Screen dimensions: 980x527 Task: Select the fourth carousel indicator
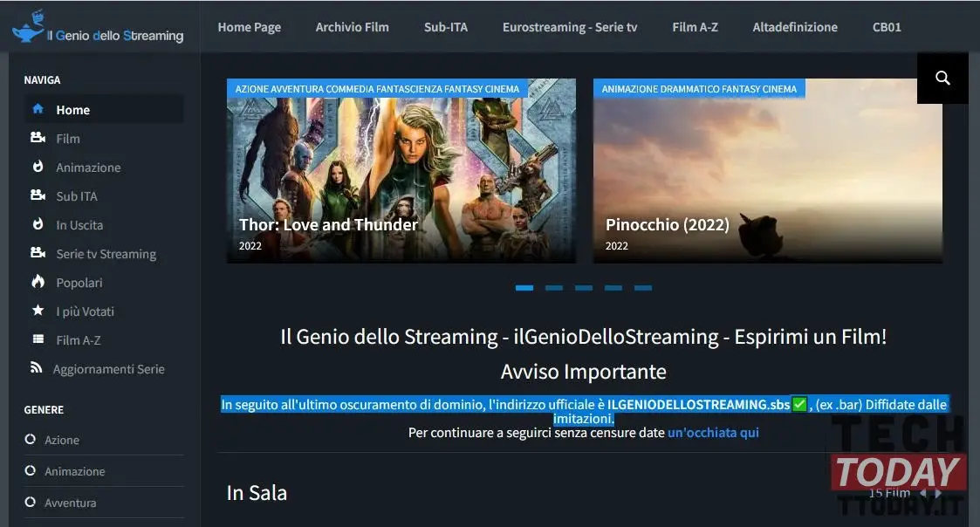[613, 288]
